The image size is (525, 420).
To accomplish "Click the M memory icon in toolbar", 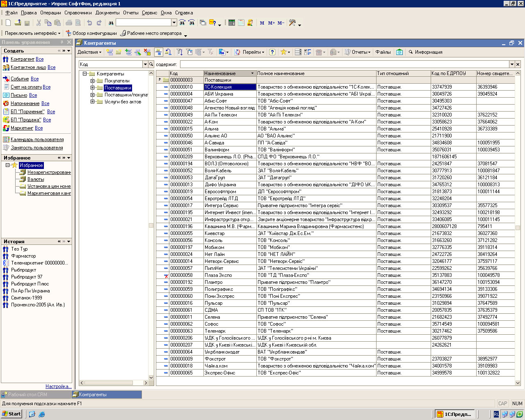I will point(262,23).
